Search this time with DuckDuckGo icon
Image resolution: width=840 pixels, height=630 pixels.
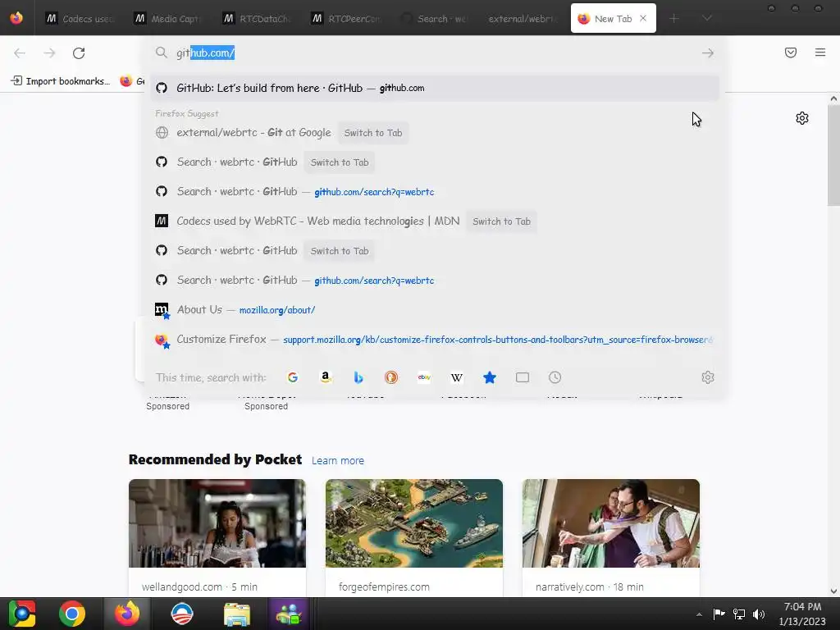(x=391, y=377)
